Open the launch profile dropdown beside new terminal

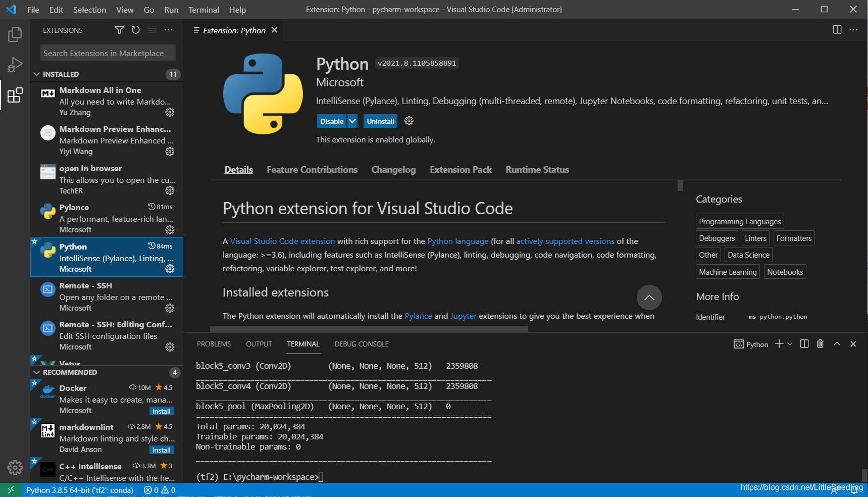point(790,344)
